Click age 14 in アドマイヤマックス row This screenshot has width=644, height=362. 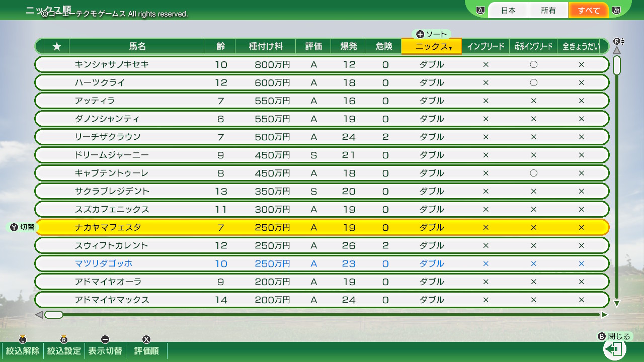(x=221, y=300)
